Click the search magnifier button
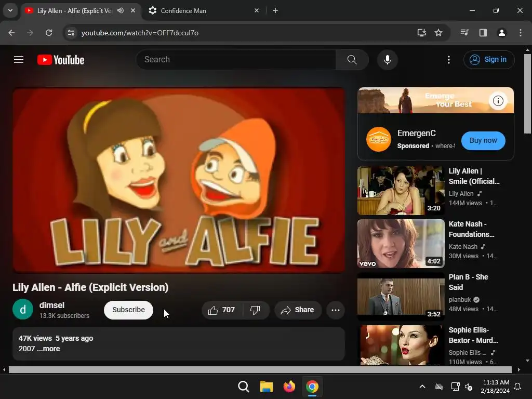The image size is (532, 399). [352, 60]
